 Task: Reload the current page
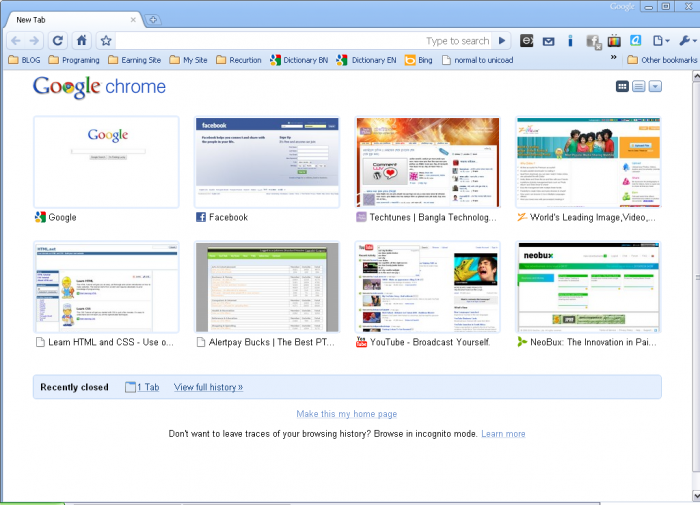pos(58,41)
